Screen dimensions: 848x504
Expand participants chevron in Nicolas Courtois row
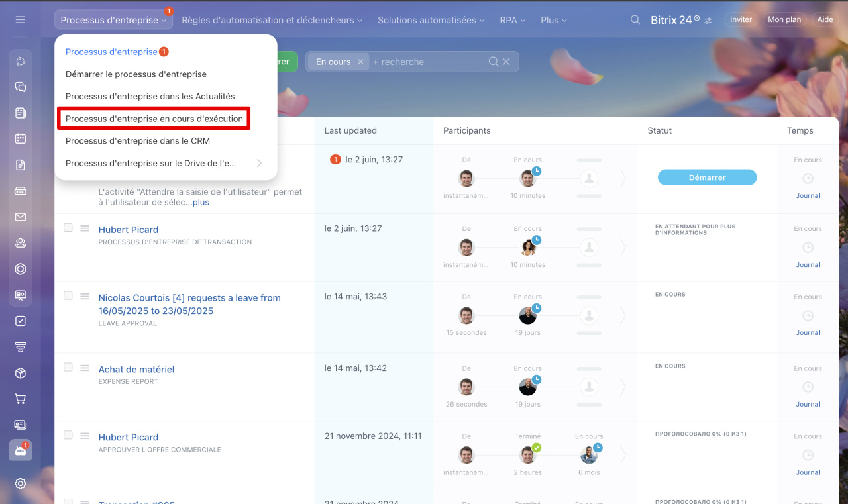(623, 316)
